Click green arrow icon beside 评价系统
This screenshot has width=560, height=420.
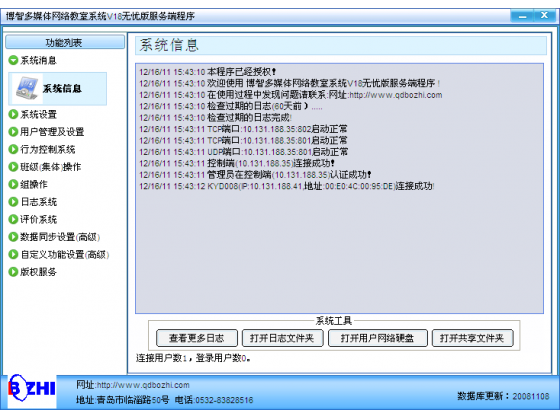coord(13,219)
